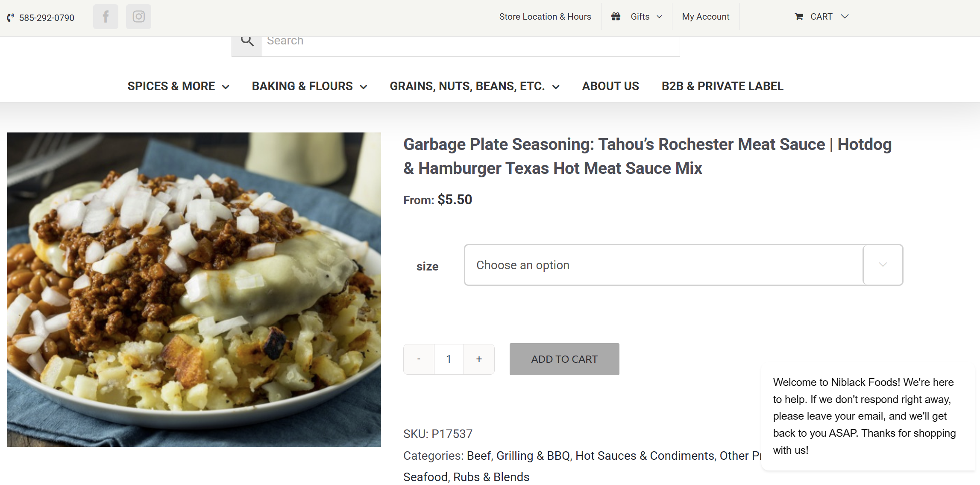Click the shopping cart icon
980x485 pixels.
tap(799, 17)
